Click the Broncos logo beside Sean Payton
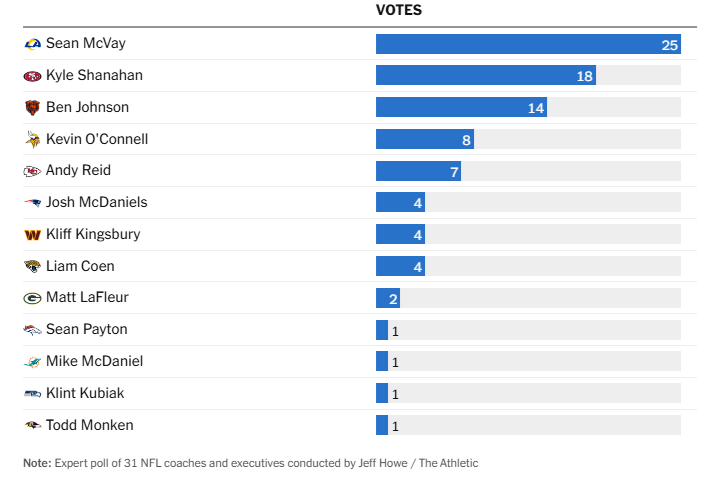The height and width of the screenshot is (481, 709). click(32, 330)
